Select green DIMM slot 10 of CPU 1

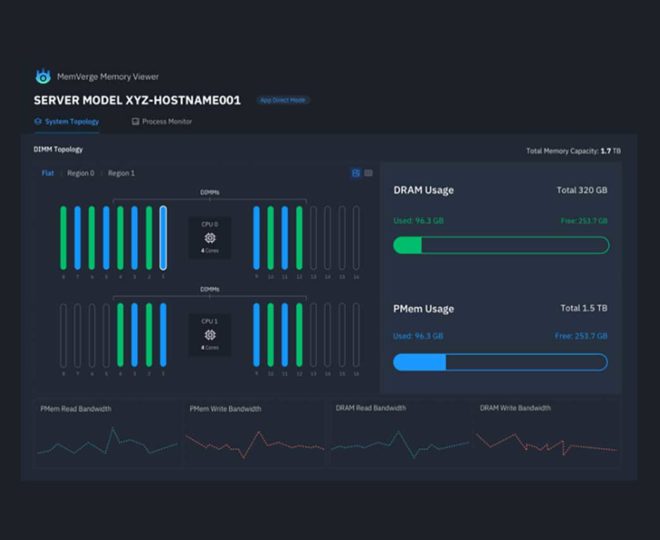[x=271, y=335]
